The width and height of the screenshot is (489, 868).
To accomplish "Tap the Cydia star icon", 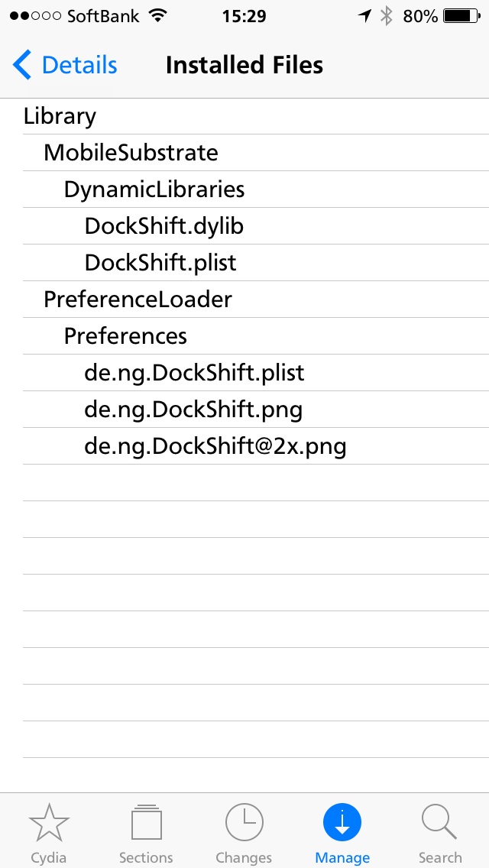I will (49, 823).
